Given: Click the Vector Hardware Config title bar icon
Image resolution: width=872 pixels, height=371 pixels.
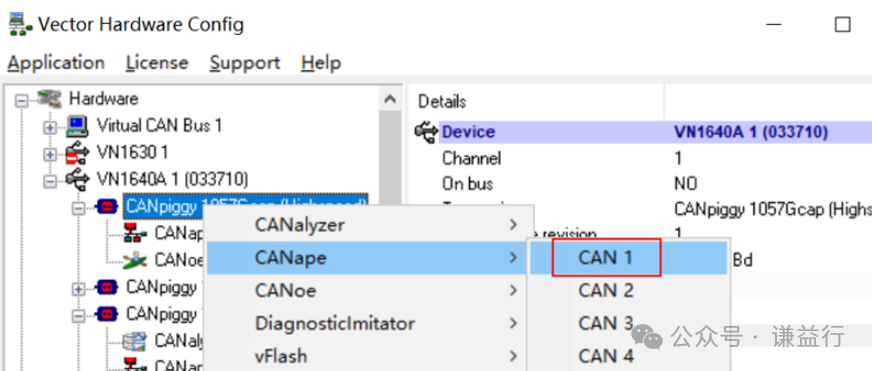Looking at the screenshot, I should coord(19,24).
